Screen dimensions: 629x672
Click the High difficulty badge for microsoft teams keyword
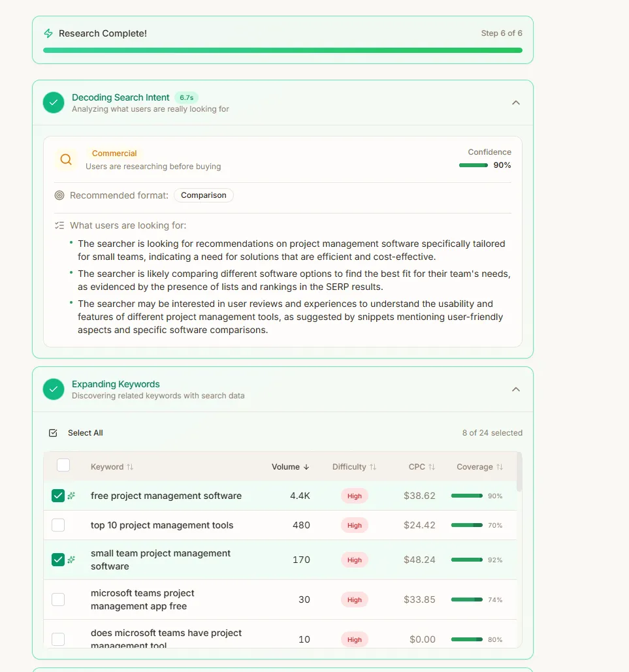(354, 600)
